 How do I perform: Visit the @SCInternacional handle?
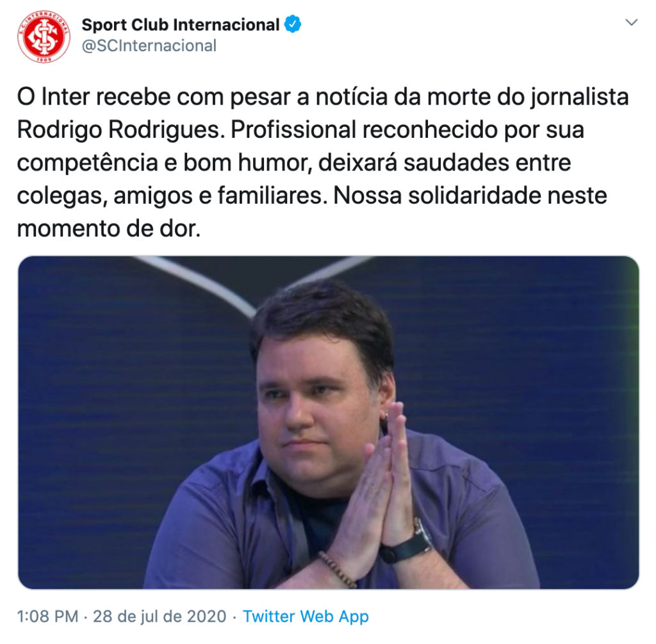pos(149,45)
